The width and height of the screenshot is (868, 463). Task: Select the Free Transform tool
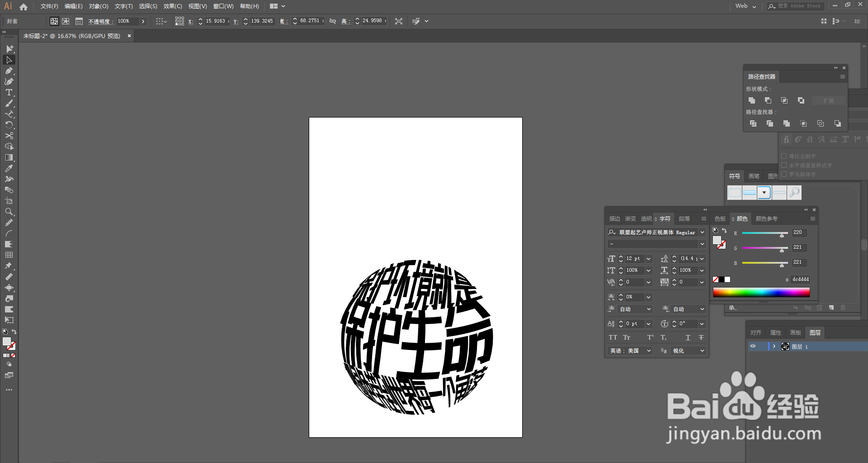click(x=9, y=320)
